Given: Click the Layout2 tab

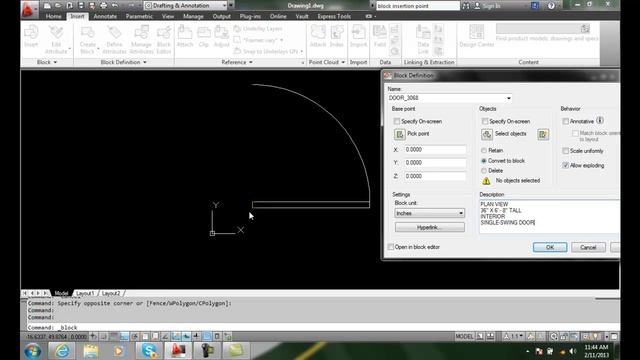Looking at the screenshot, I should (111, 293).
